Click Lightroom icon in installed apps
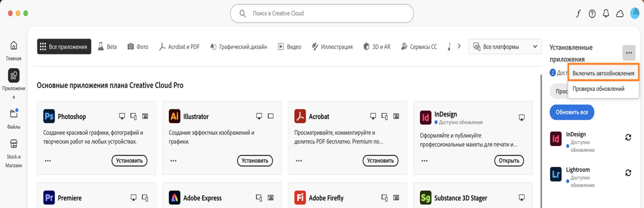The width and height of the screenshot is (644, 208). (x=556, y=174)
